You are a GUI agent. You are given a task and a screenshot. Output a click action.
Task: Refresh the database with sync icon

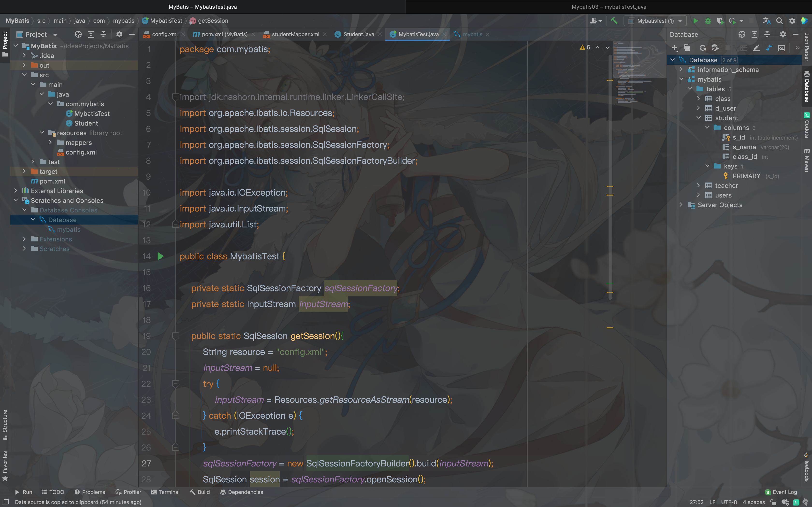[702, 48]
